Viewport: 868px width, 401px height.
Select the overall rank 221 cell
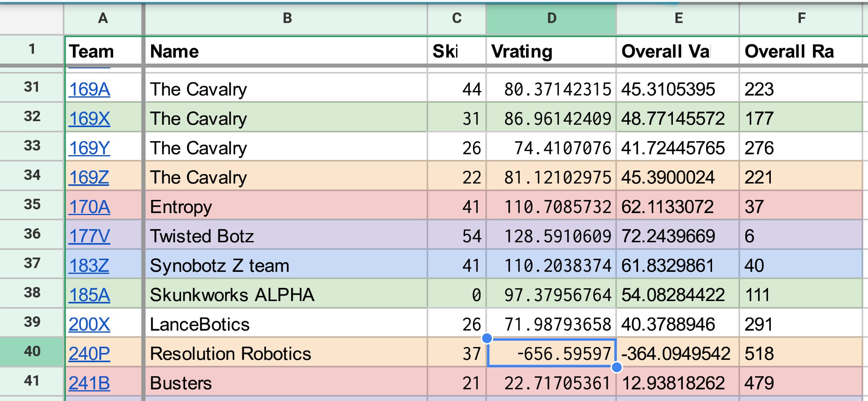click(x=801, y=176)
